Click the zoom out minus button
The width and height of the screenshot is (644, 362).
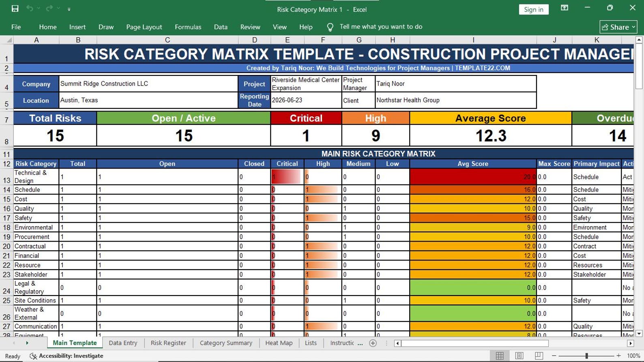pos(554,356)
